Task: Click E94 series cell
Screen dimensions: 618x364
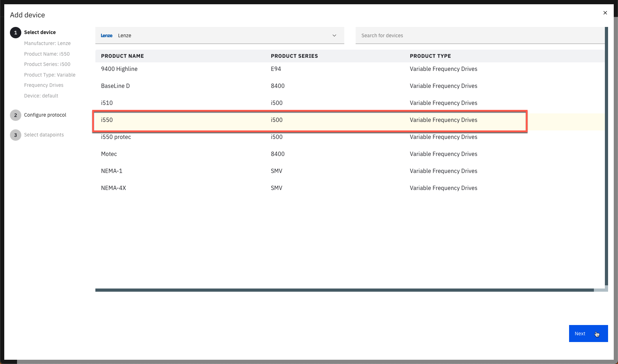Action: (276, 69)
